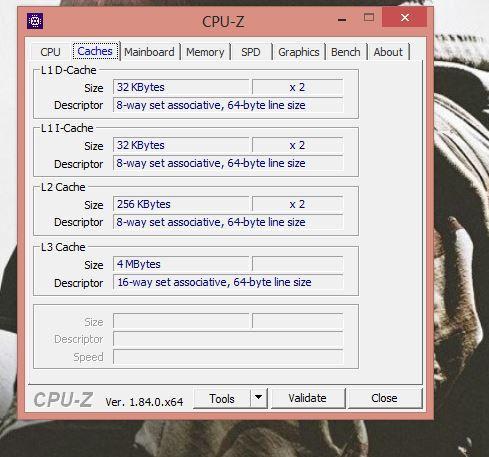Click the L1 D-Cache descriptor field
Viewport: 489px width, 457px height.
click(228, 105)
